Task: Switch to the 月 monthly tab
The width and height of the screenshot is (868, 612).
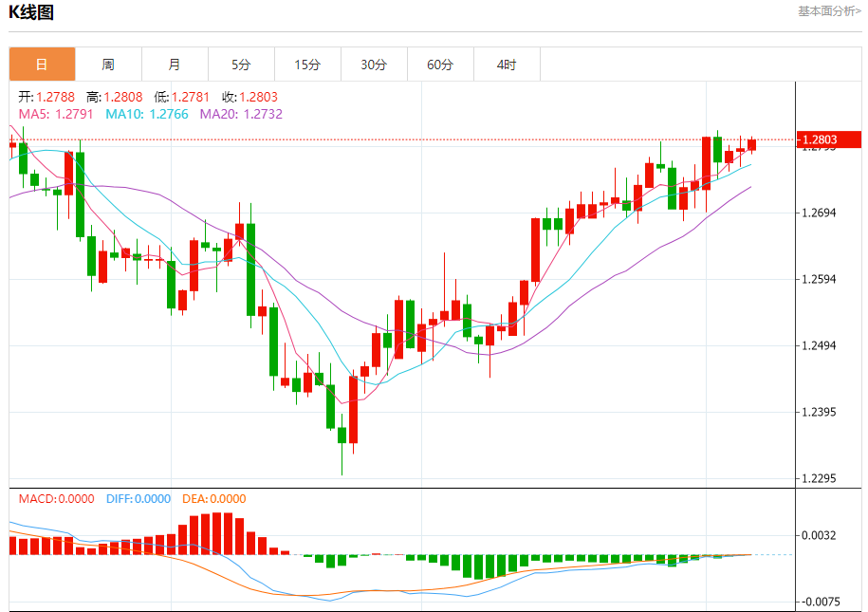Action: 175,65
